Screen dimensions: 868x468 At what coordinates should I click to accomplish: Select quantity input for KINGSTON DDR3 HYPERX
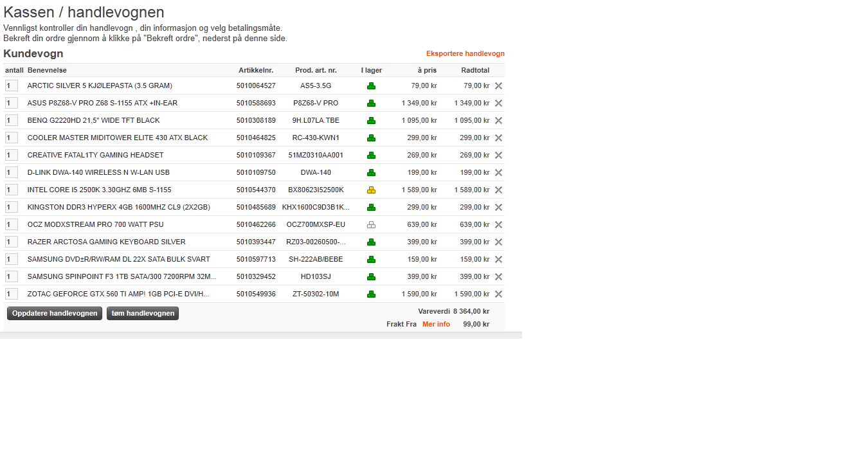pyautogui.click(x=12, y=207)
